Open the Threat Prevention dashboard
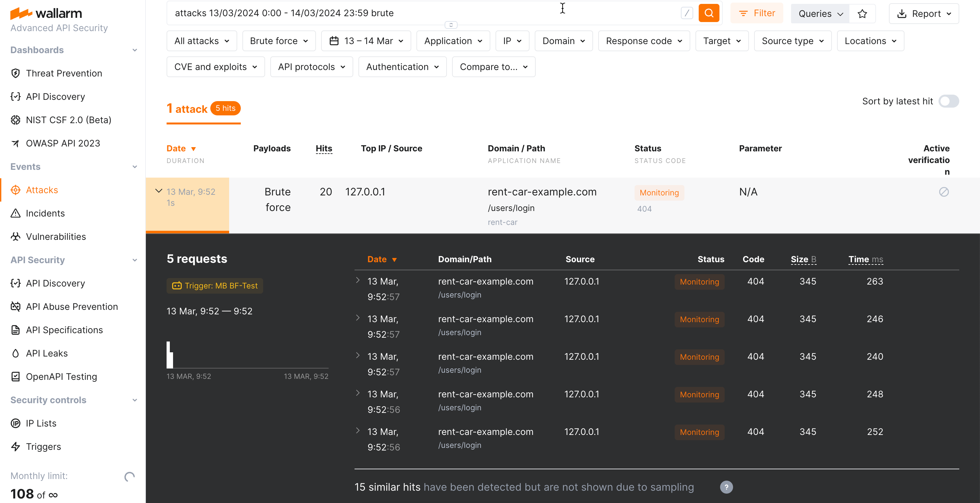 [x=64, y=73]
